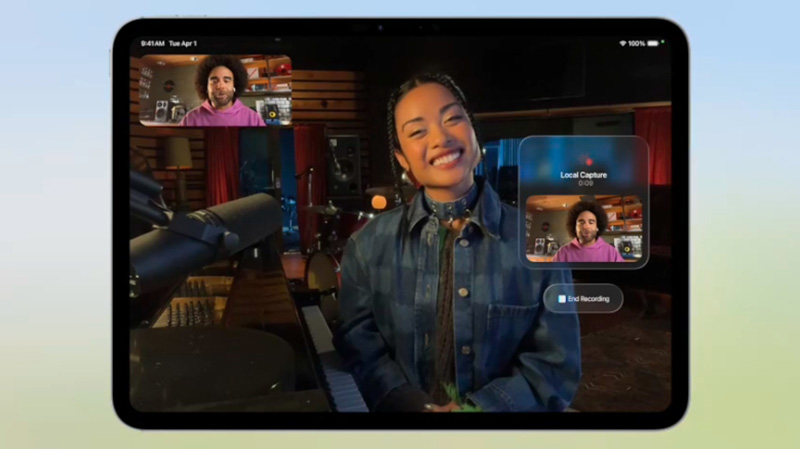800x449 pixels.
Task: Tap the Local Capture preview thumbnail
Action: tap(583, 229)
